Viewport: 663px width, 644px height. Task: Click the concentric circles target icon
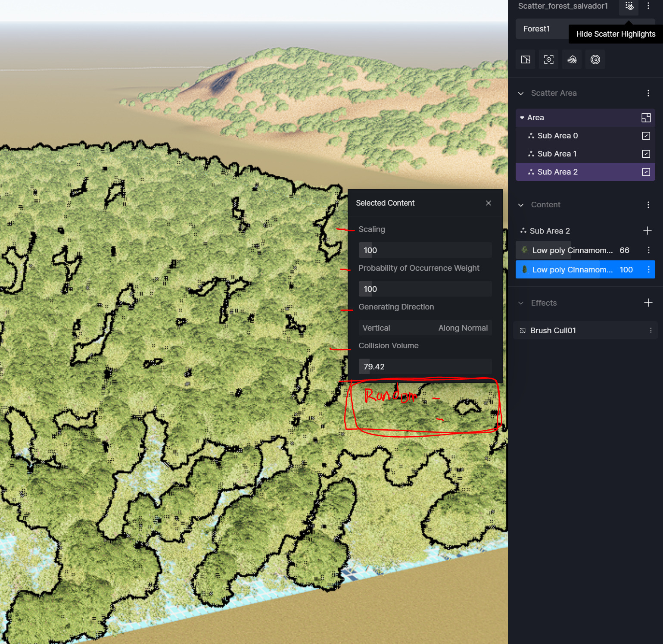pos(595,59)
